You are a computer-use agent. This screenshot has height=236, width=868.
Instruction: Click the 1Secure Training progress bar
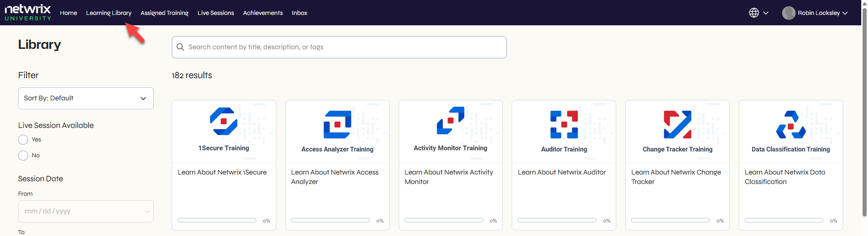pyautogui.click(x=217, y=220)
